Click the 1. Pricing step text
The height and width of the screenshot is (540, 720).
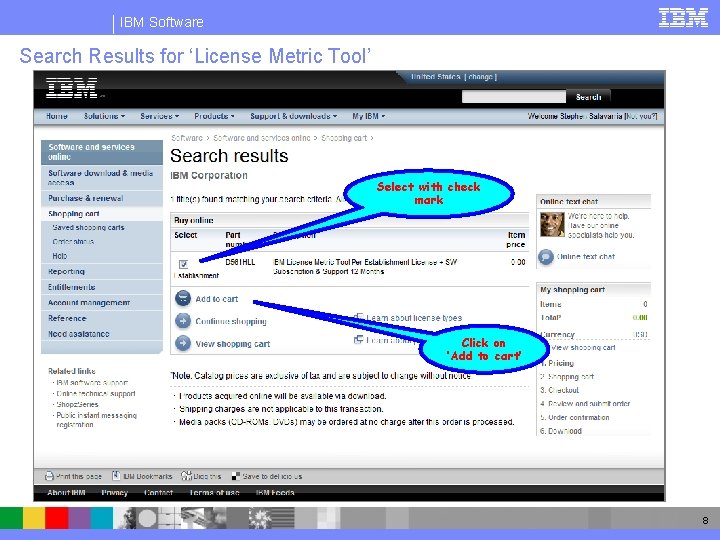[x=557, y=363]
